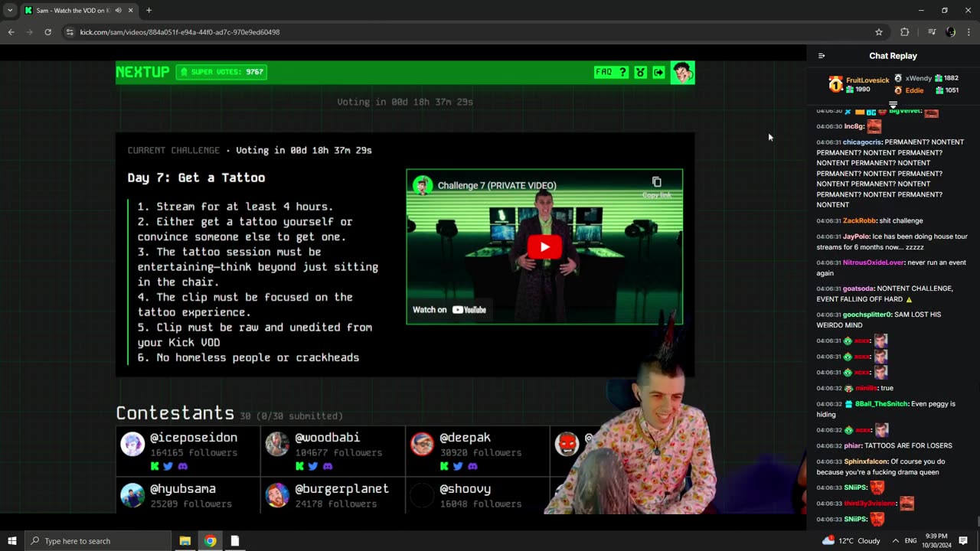The image size is (980, 551).
Task: Open the FAQ help button
Action: (611, 72)
